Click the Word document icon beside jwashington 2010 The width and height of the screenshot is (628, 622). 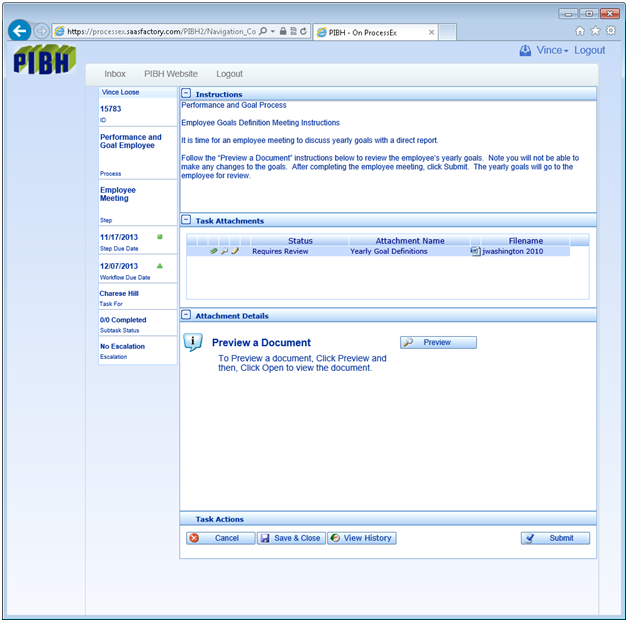pos(475,251)
